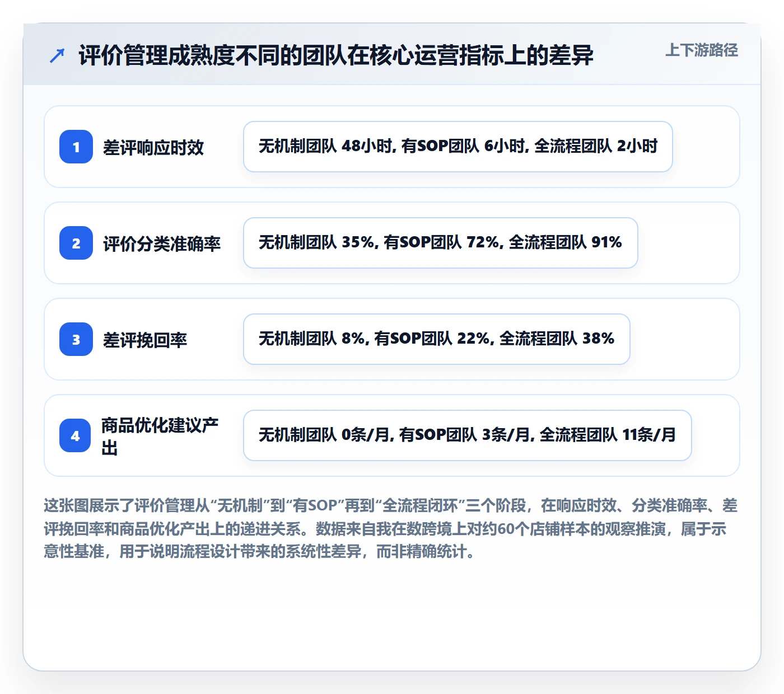784x694 pixels.
Task: Click the value box starting 无机制团队 48小时
Action: click(458, 147)
